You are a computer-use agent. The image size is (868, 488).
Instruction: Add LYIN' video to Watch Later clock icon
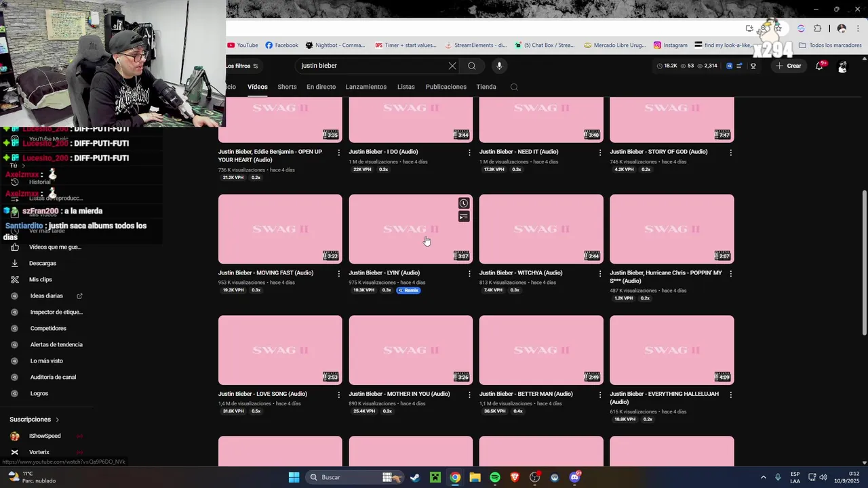tap(464, 203)
